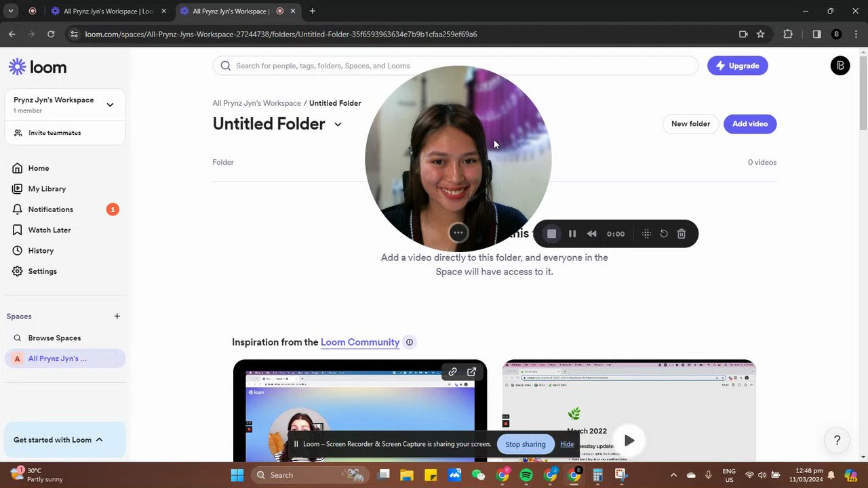868x488 pixels.
Task: Hide the screen sharing notification bar
Action: [x=567, y=444]
